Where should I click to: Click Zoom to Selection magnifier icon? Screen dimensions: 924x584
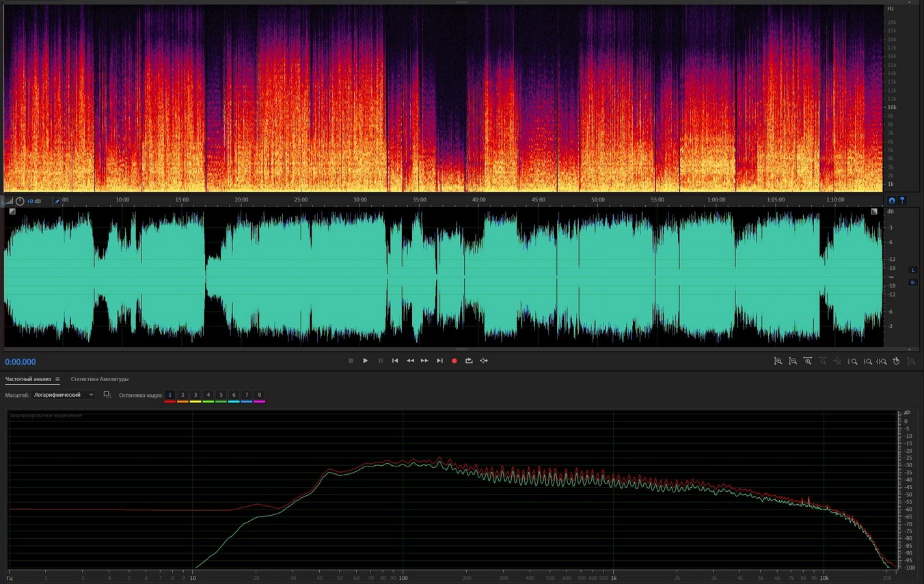coord(882,361)
